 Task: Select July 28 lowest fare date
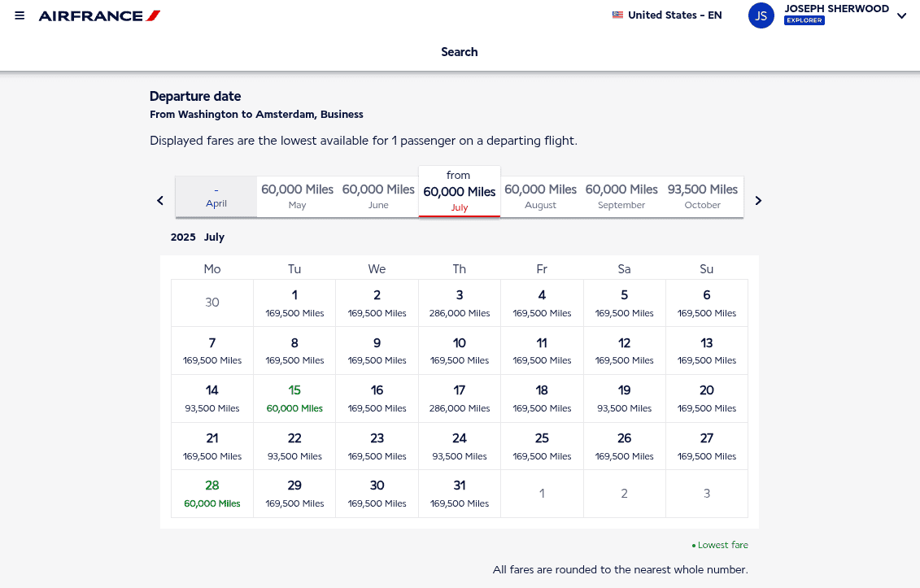point(211,493)
